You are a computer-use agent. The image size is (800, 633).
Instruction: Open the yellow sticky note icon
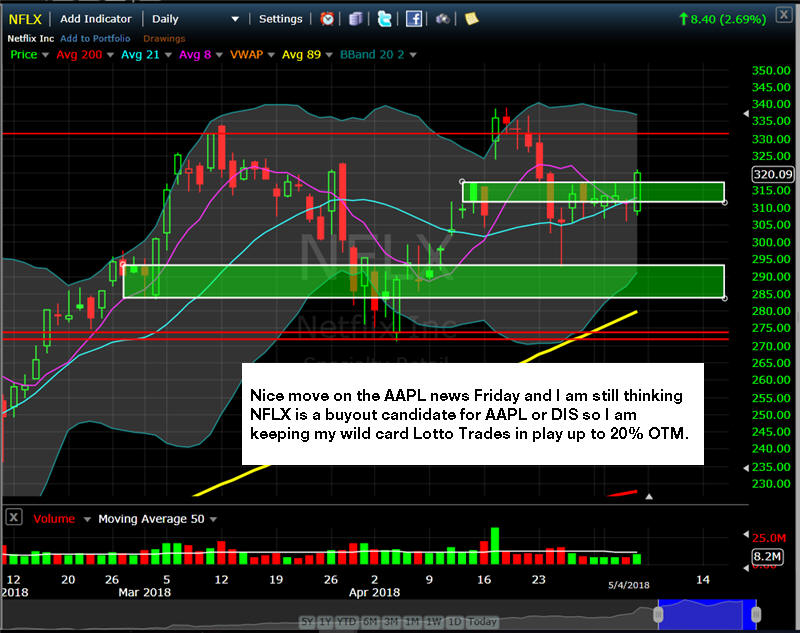[x=471, y=18]
